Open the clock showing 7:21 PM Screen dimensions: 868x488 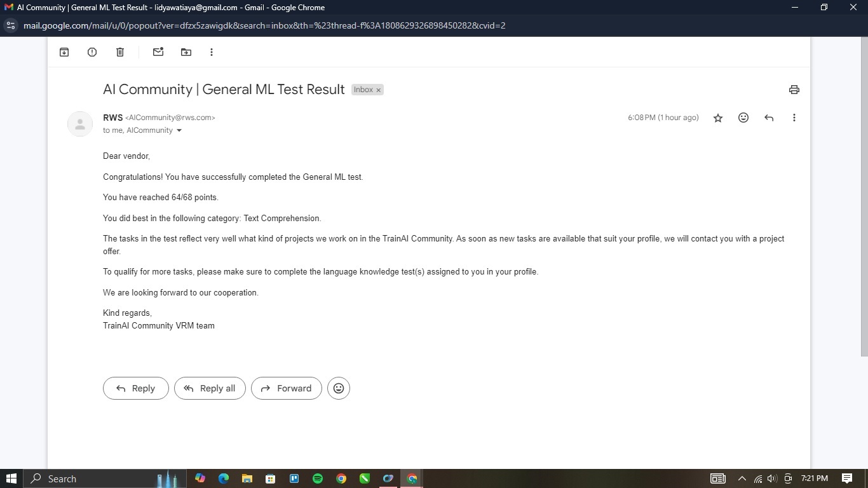[x=815, y=478]
